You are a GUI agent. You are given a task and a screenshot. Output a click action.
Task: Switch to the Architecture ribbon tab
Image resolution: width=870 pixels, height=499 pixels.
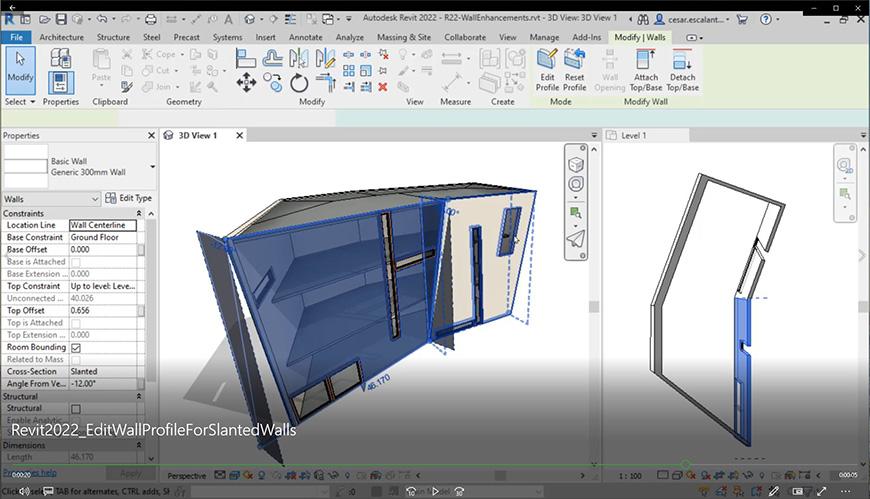[x=62, y=37]
